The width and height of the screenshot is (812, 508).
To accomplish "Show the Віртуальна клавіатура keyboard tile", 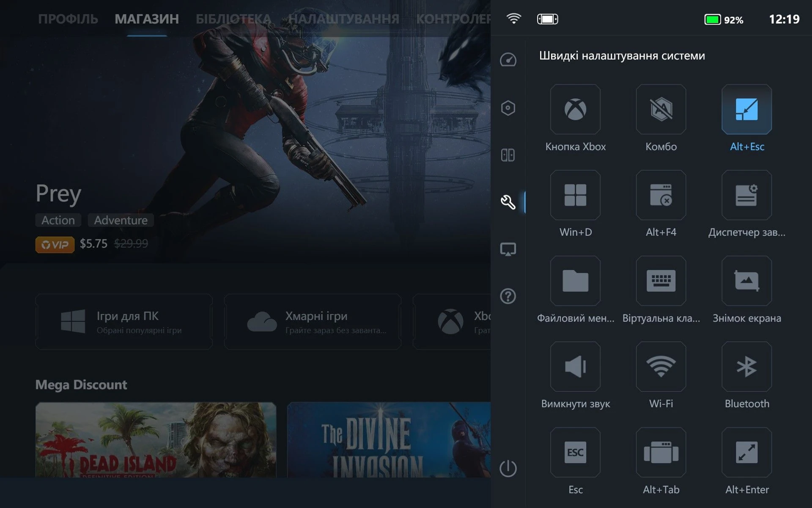I will (661, 281).
